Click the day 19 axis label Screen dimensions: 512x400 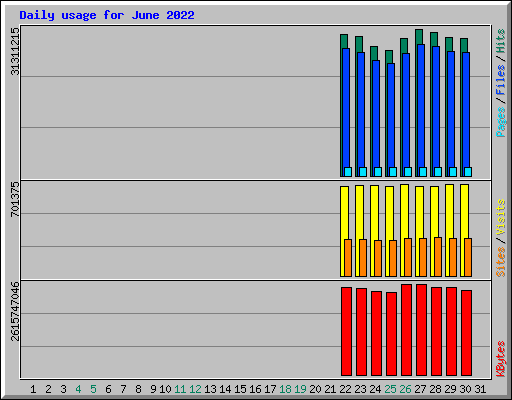pyautogui.click(x=300, y=389)
